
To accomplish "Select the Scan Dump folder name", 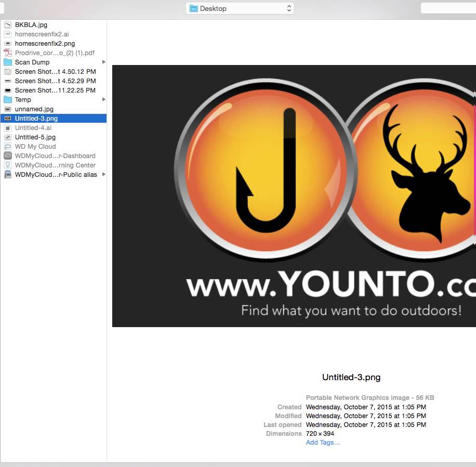I will click(32, 62).
